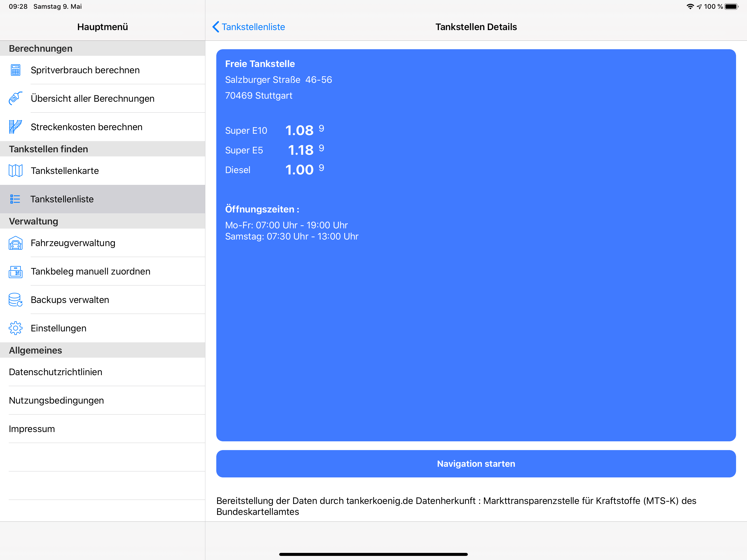Click the Tankstellen Details title
The height and width of the screenshot is (560, 747).
(x=476, y=27)
